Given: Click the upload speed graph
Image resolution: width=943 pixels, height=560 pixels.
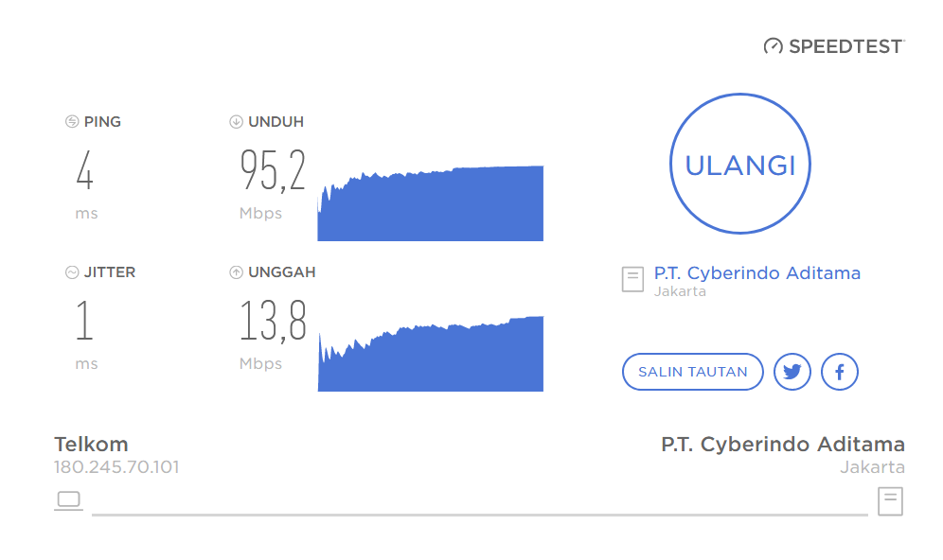Looking at the screenshot, I should pos(431,356).
